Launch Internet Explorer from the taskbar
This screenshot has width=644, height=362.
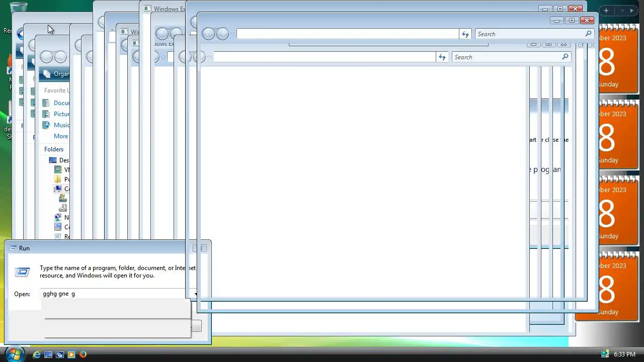37,354
